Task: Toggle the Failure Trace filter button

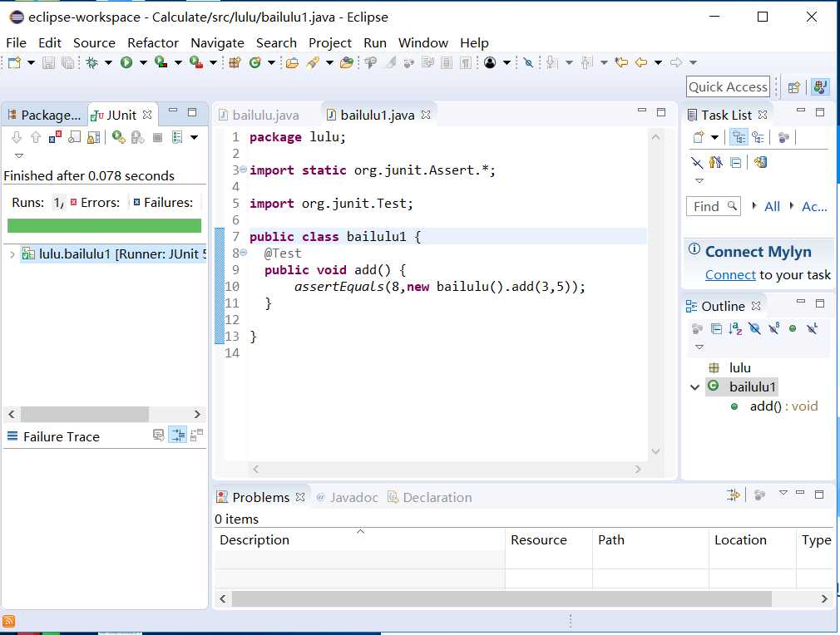Action: pyautogui.click(x=178, y=435)
